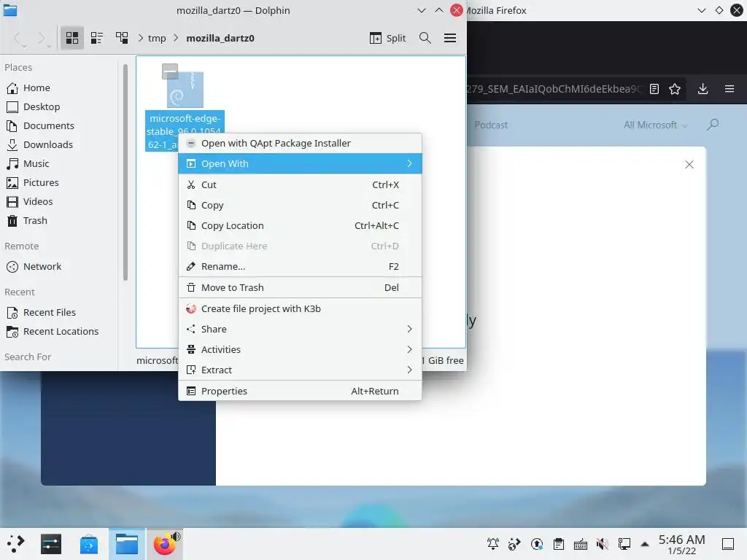Choose Copy Location from context menu
Viewport: 747px width, 560px height.
point(300,226)
